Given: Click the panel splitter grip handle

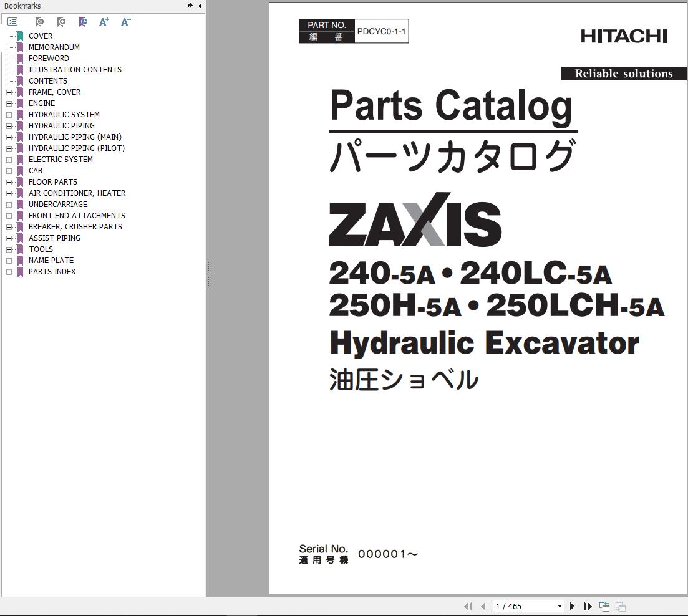Looking at the screenshot, I should point(210,274).
